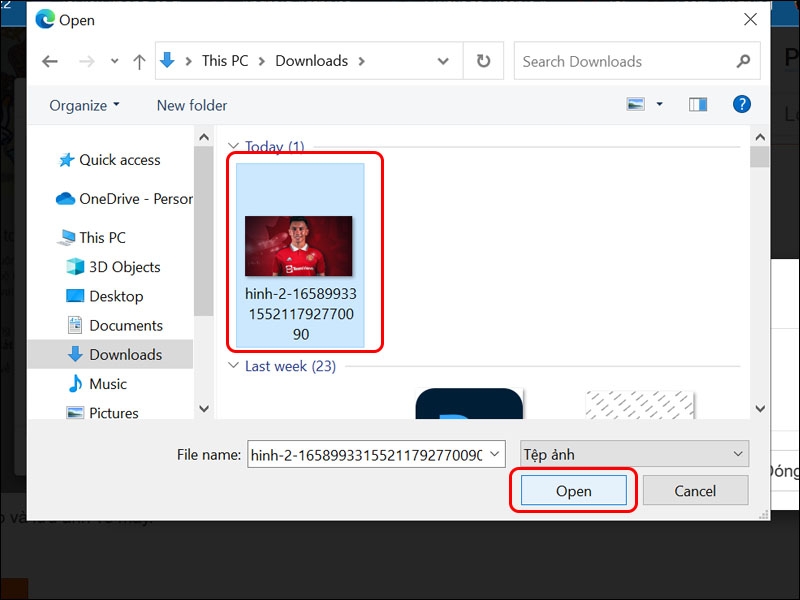The height and width of the screenshot is (600, 800).
Task: Open the recent locations chevron
Action: coord(114,61)
